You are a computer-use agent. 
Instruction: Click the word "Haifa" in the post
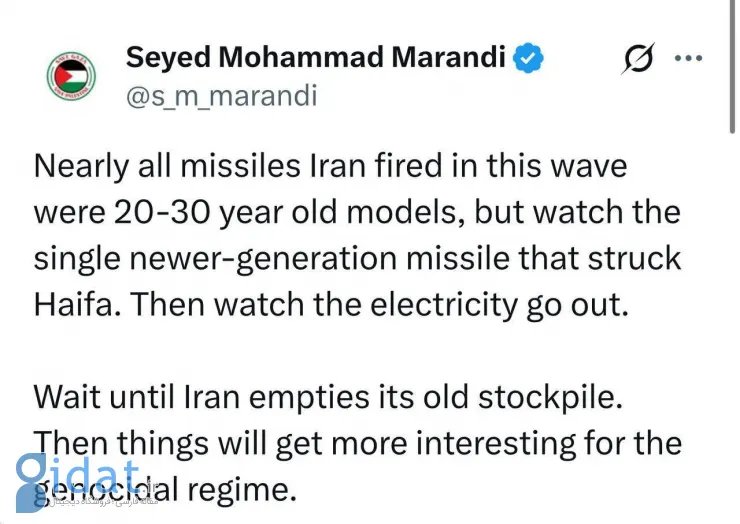coord(78,305)
